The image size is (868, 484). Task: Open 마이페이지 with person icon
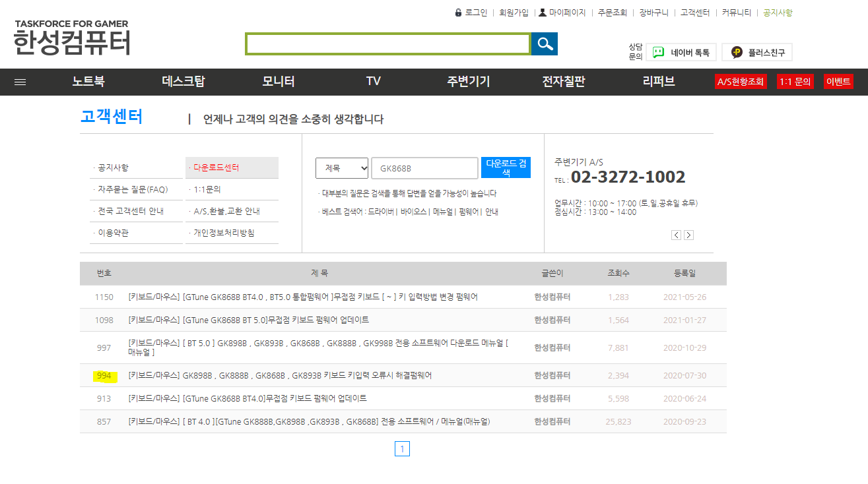562,13
